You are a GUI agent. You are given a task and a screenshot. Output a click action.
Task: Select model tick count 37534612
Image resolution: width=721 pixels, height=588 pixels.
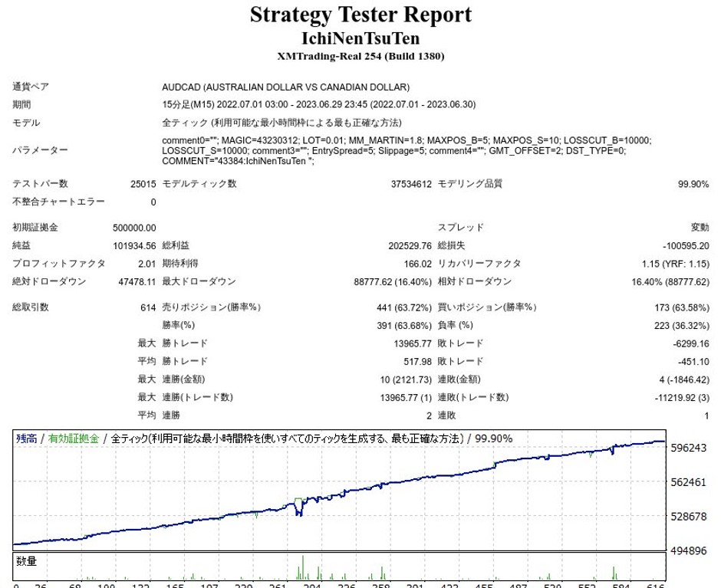point(411,184)
